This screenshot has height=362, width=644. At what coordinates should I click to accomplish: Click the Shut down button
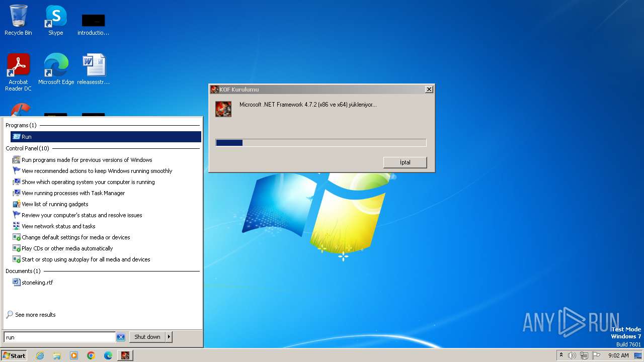[147, 337]
